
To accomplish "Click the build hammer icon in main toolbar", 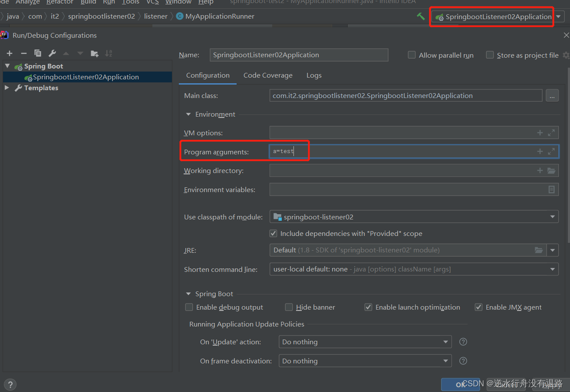I will (421, 16).
